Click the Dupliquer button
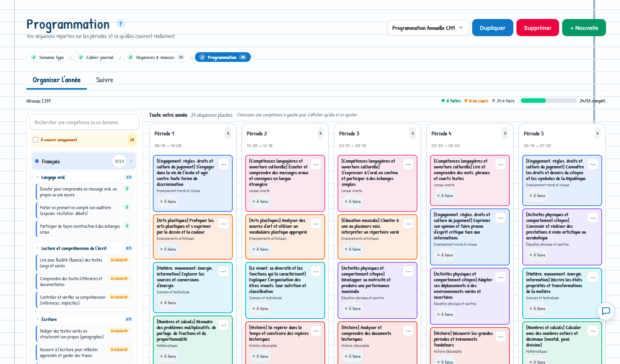The width and height of the screenshot is (620, 364). (493, 28)
